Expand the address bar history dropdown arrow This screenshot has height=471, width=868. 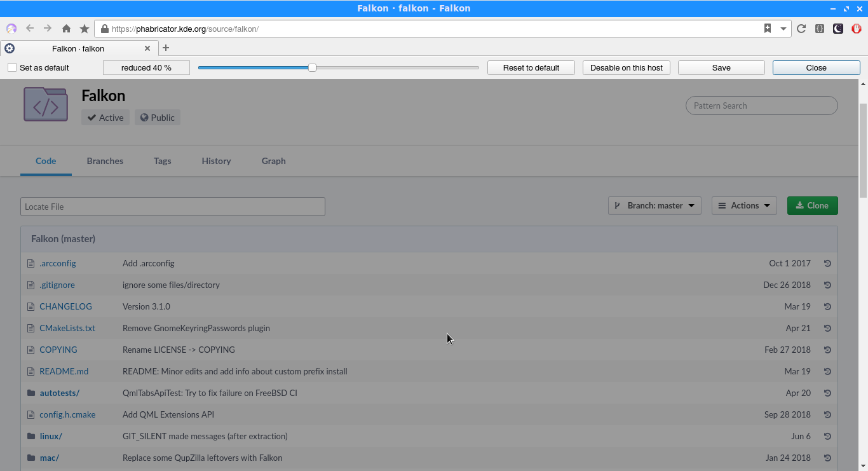coord(783,29)
